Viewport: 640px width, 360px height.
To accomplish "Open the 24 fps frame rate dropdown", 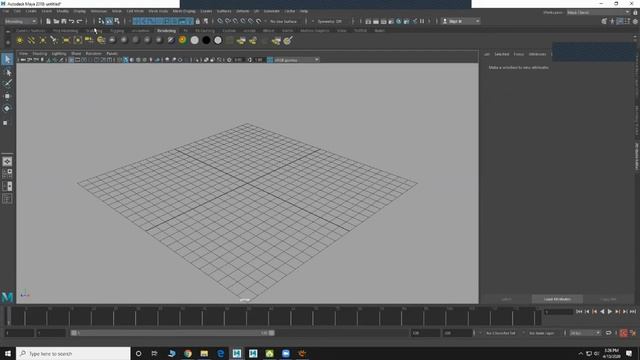I will click(585, 333).
